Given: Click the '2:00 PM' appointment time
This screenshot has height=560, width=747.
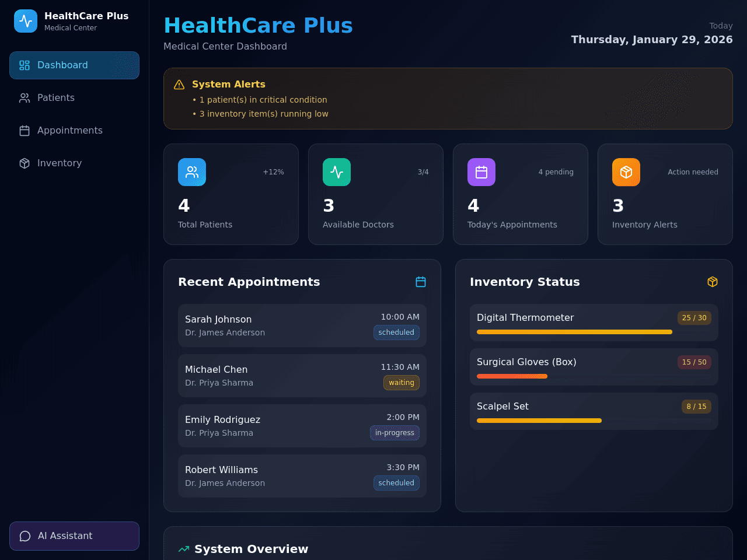Looking at the screenshot, I should (x=403, y=417).
